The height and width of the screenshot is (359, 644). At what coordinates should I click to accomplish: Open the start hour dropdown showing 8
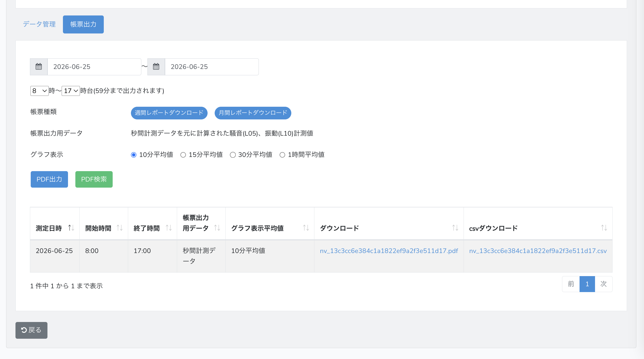pyautogui.click(x=39, y=91)
